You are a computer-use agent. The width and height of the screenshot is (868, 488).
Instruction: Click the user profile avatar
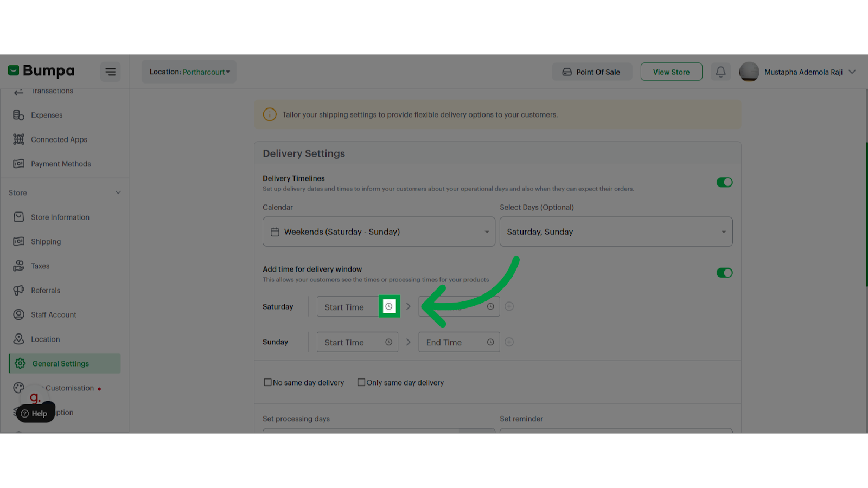click(749, 72)
